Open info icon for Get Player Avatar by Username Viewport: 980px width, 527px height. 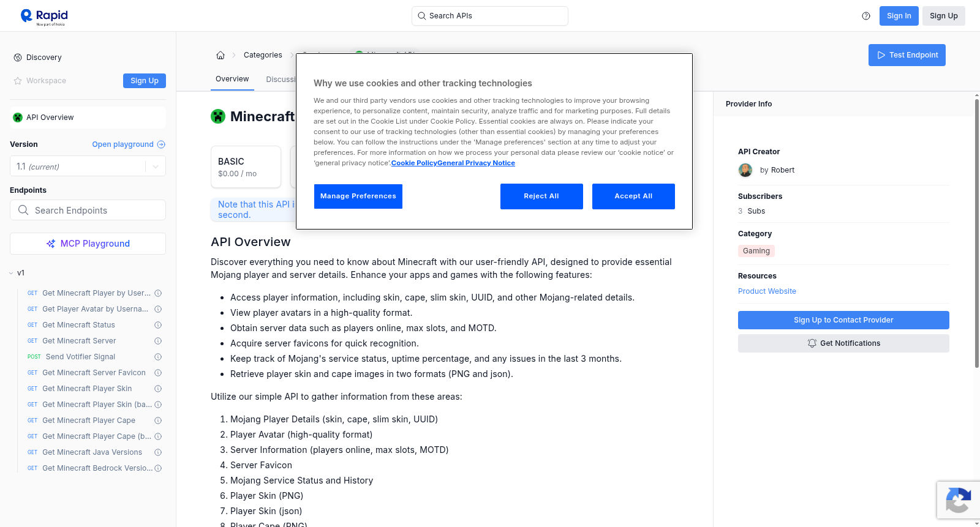pyautogui.click(x=158, y=309)
